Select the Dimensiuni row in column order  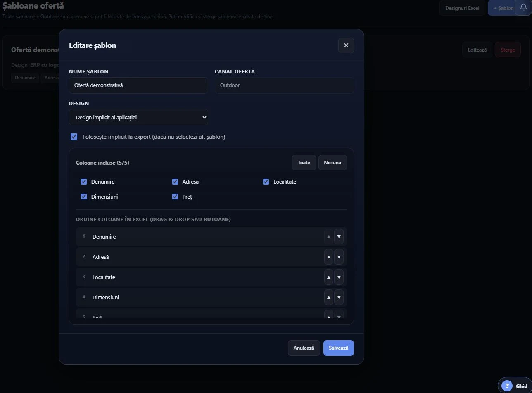[x=211, y=297]
